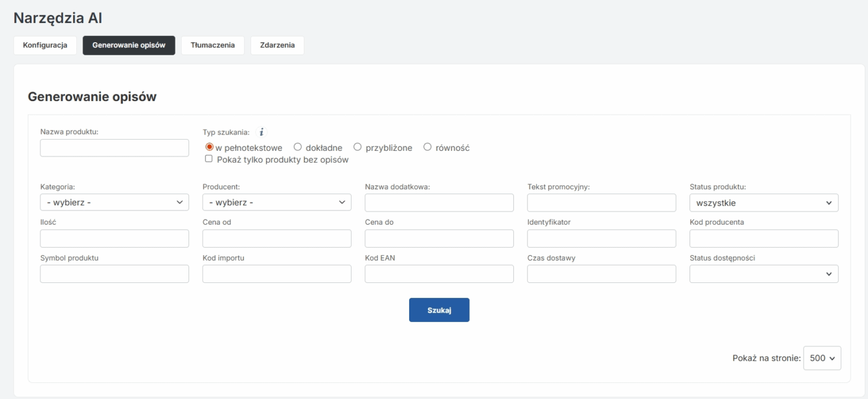Select the 'w pełnotekstowe' radio option

click(x=210, y=148)
